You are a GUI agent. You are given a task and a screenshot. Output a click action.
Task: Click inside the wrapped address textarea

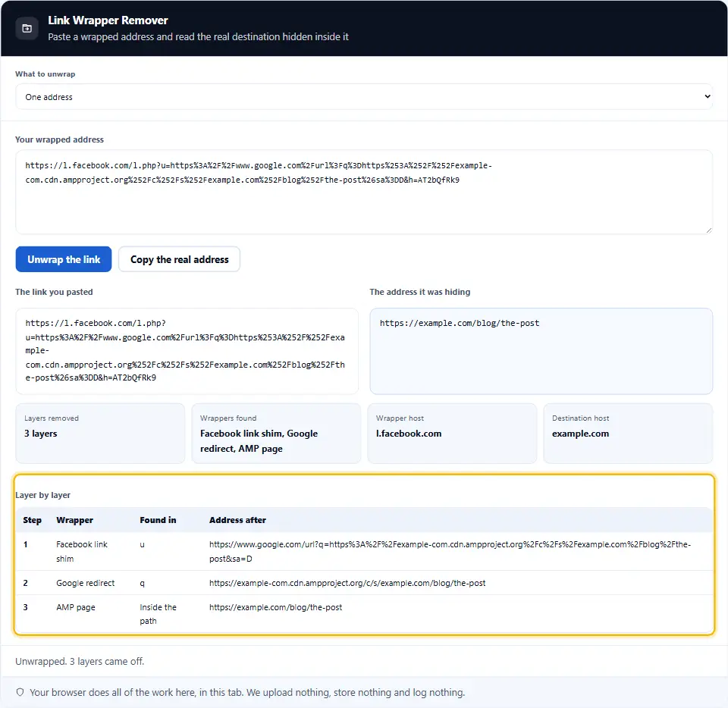click(x=363, y=192)
